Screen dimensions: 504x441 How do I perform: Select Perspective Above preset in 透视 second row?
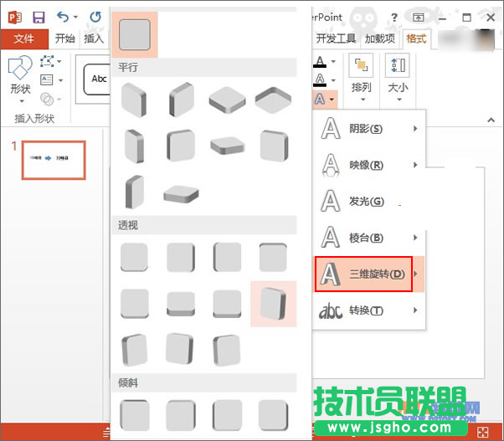135,304
